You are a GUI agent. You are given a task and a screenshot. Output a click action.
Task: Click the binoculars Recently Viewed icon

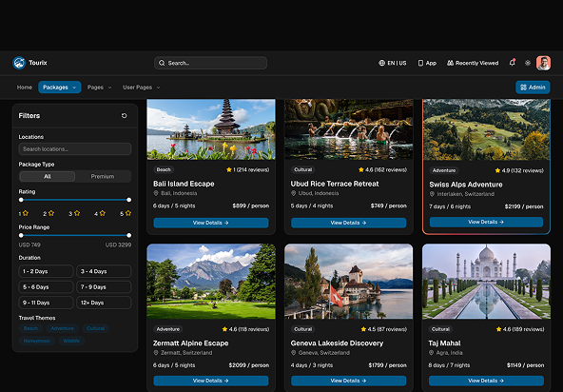click(450, 63)
